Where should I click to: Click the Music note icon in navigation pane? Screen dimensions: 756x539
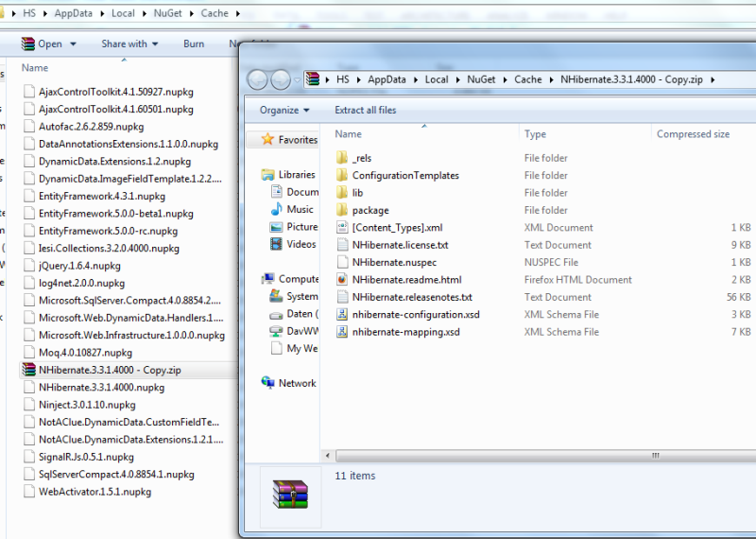pyautogui.click(x=276, y=209)
